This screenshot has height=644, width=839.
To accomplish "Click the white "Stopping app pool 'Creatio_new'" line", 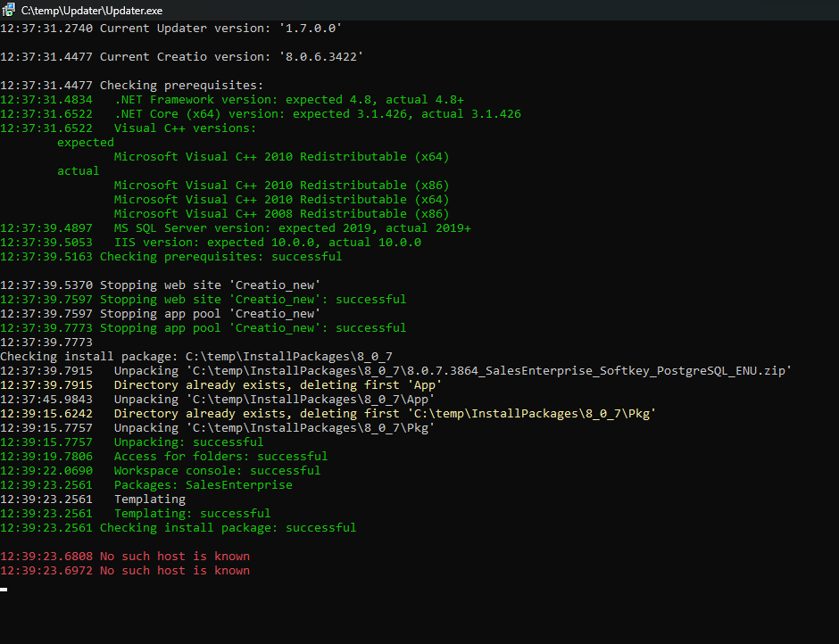I will coord(160,313).
